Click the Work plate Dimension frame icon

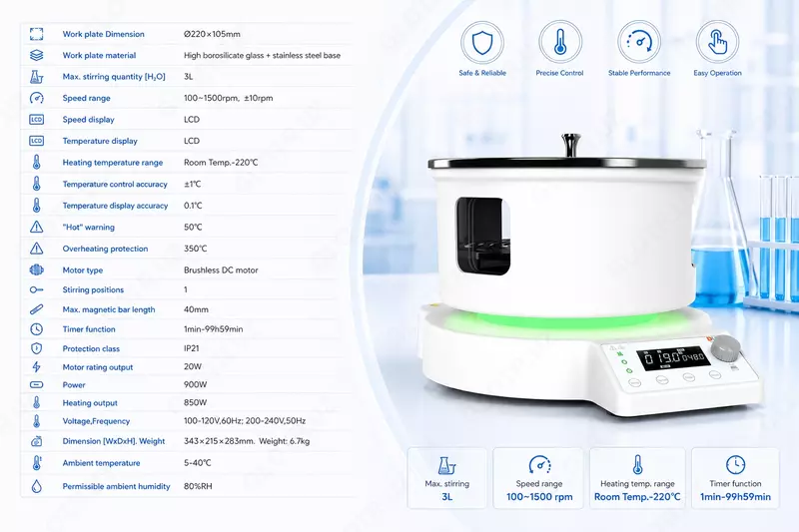click(x=36, y=34)
